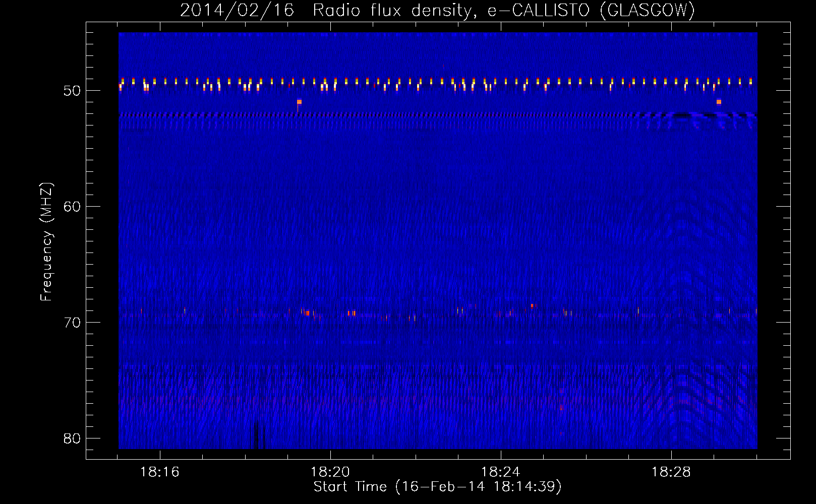Click the 18:24 time tick label
The width and height of the screenshot is (816, 504).
tap(501, 472)
